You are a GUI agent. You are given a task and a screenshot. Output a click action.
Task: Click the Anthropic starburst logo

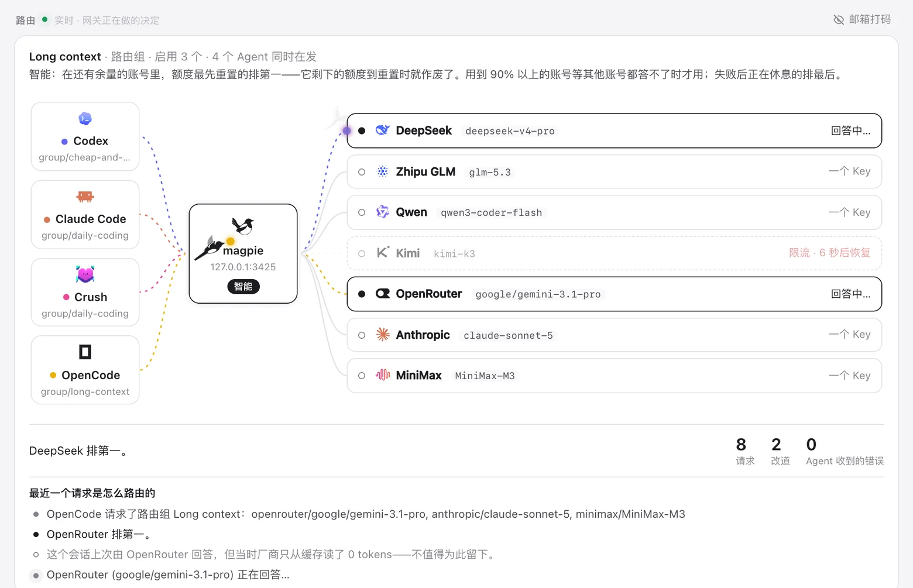point(383,335)
